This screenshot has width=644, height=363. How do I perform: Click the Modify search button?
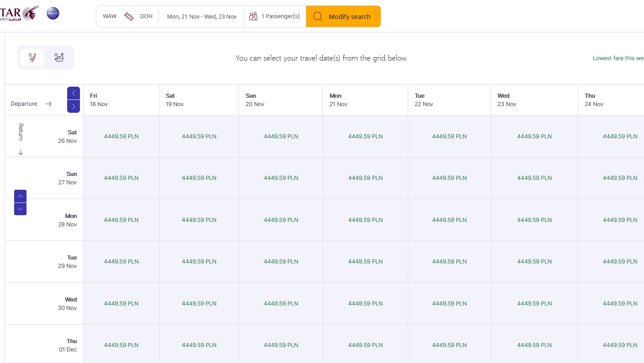343,16
